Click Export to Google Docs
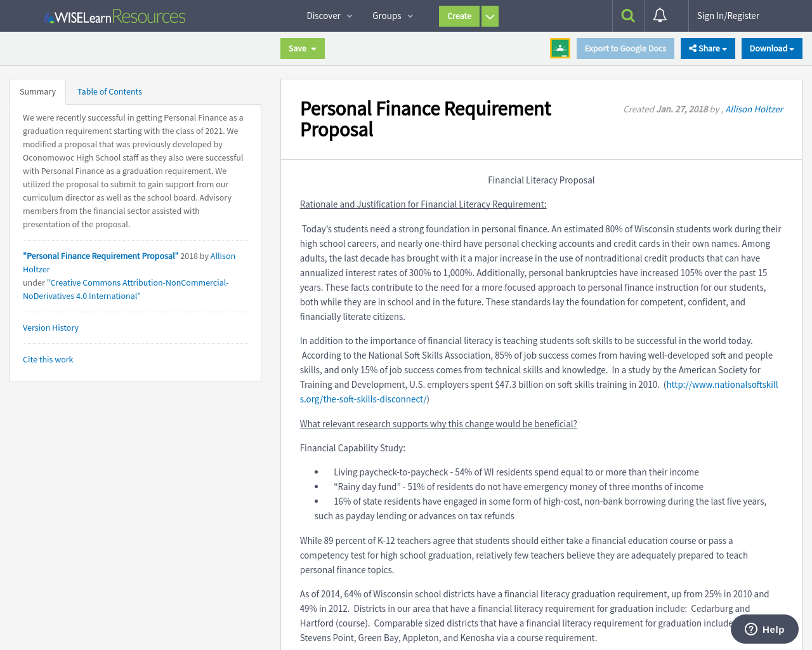This screenshot has height=650, width=812. 625,48
